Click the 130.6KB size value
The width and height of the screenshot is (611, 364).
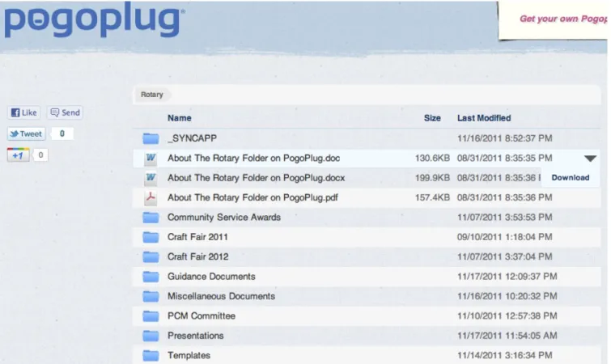[432, 158]
